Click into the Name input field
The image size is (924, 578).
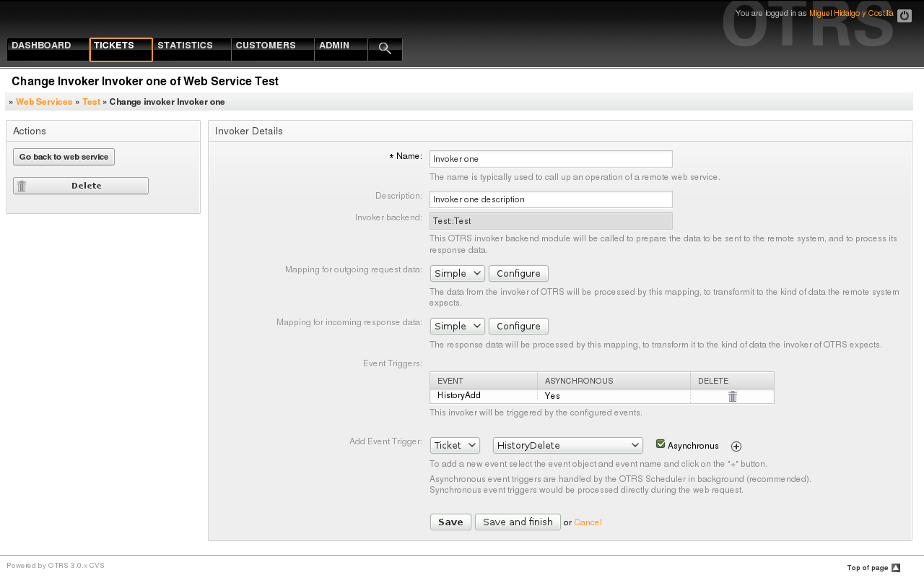coord(550,159)
